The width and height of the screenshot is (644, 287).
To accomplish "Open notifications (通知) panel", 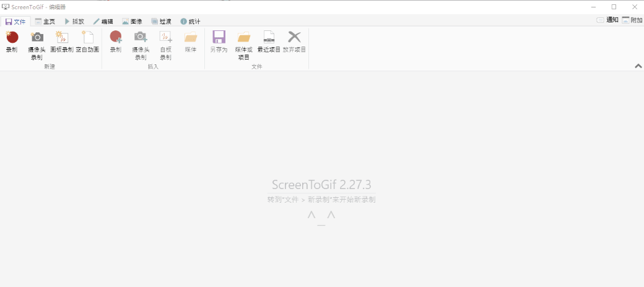I will (607, 20).
